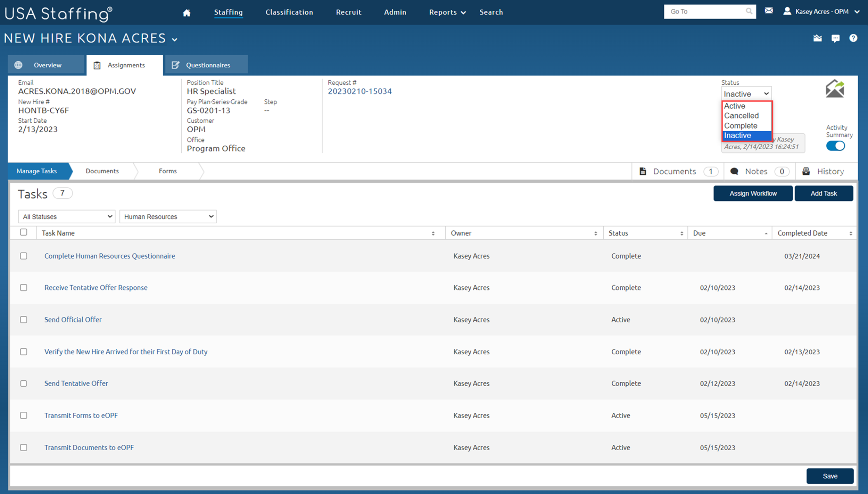Open the help question mark icon
The image size is (868, 494).
pos(853,38)
